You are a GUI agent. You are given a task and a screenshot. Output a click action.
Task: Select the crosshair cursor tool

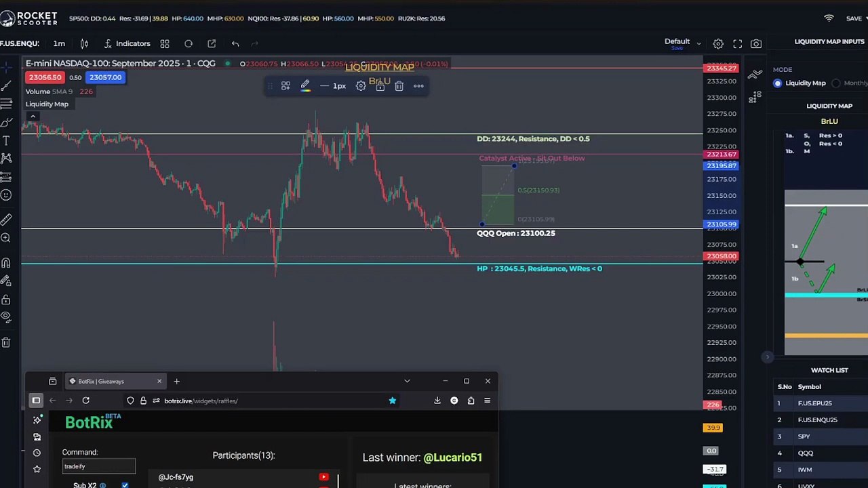click(x=6, y=67)
